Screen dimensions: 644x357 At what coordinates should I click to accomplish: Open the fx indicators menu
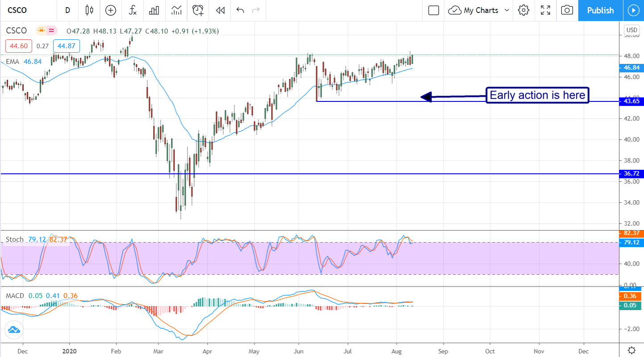pyautogui.click(x=133, y=10)
